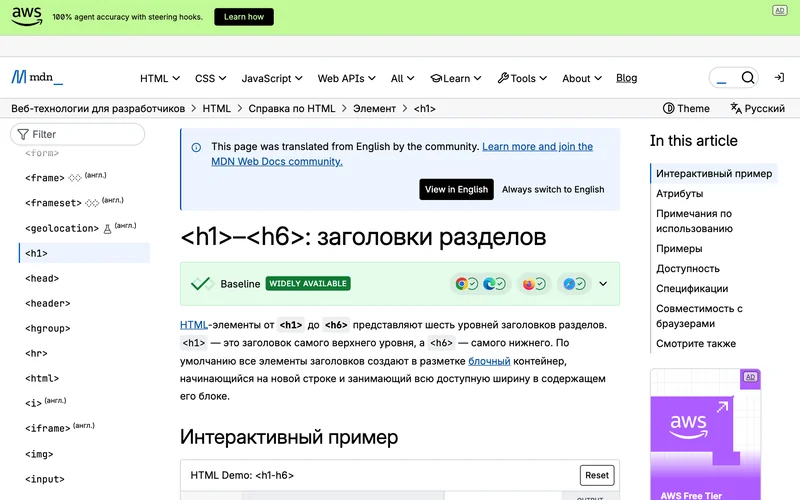Open the Learn dropdown menu

point(456,78)
